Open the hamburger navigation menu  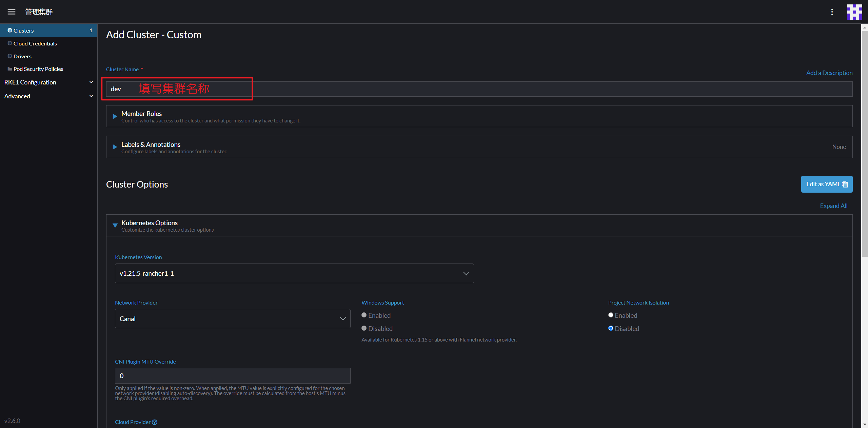tap(12, 12)
